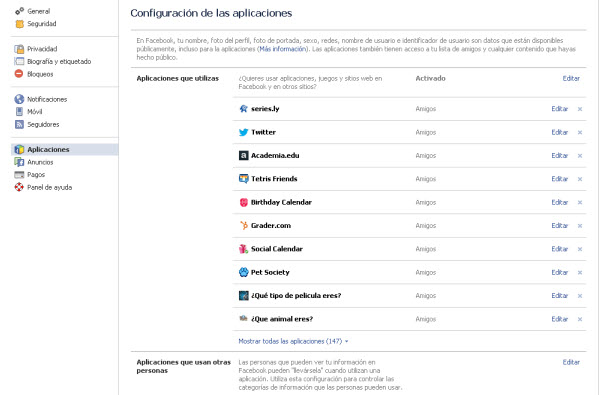Click Editar for Pet Society
The width and height of the screenshot is (599, 395).
click(x=560, y=272)
